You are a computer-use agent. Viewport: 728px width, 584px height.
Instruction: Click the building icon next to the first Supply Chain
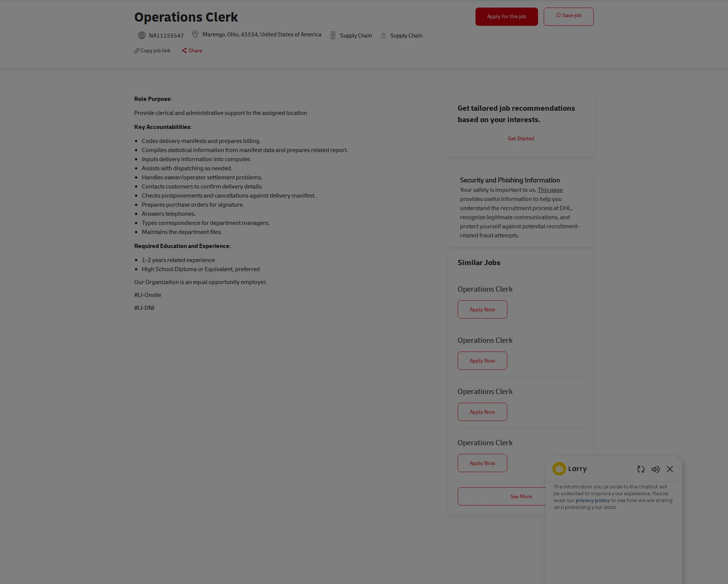tap(333, 35)
